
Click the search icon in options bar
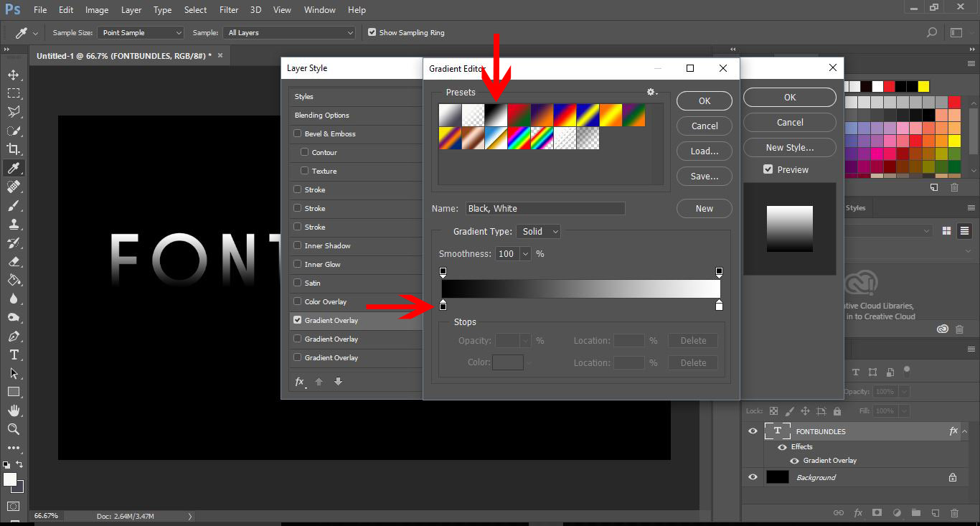point(931,32)
